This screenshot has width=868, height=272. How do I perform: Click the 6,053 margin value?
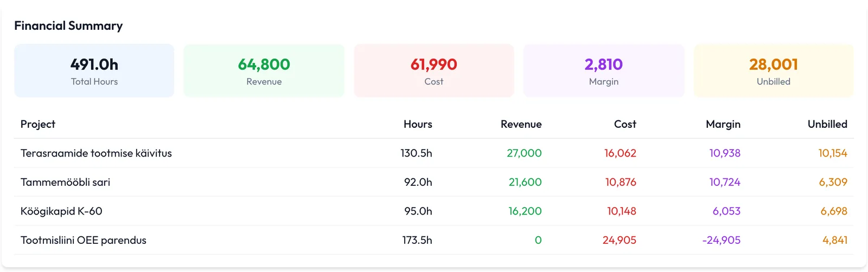(726, 211)
